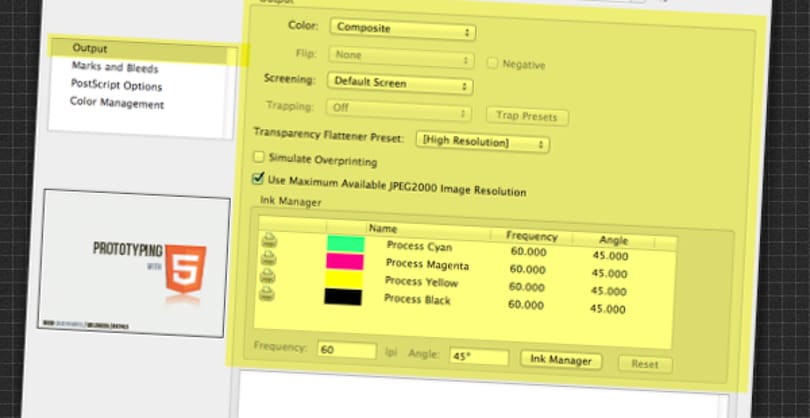This screenshot has height=418, width=810.
Task: Open the Color dropdown set to Composite
Action: click(x=402, y=29)
